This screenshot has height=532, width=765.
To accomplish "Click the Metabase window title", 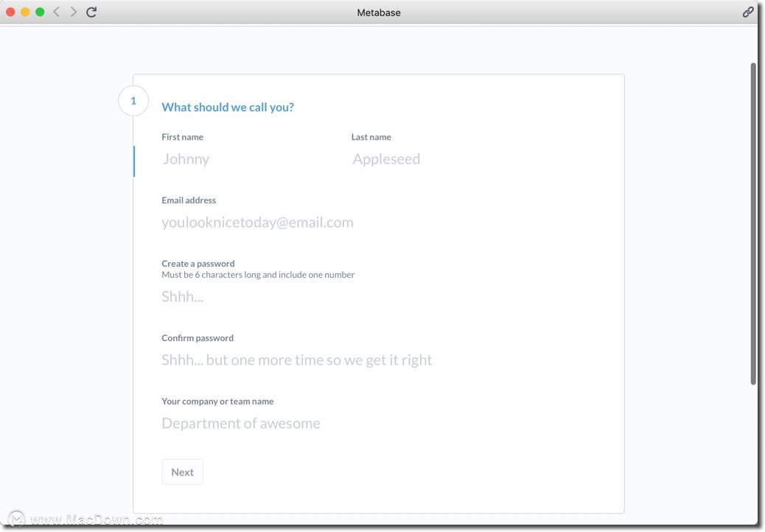I will click(x=379, y=13).
